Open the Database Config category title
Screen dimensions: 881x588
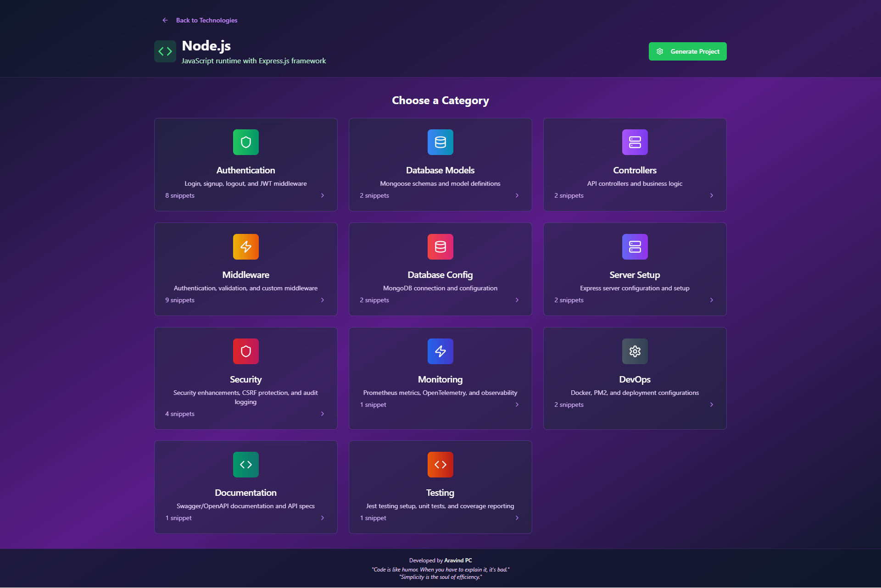click(440, 275)
